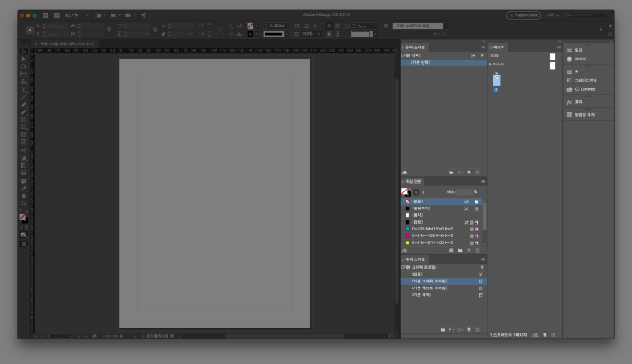Select the Note tool
632x364 pixels.
(24, 180)
